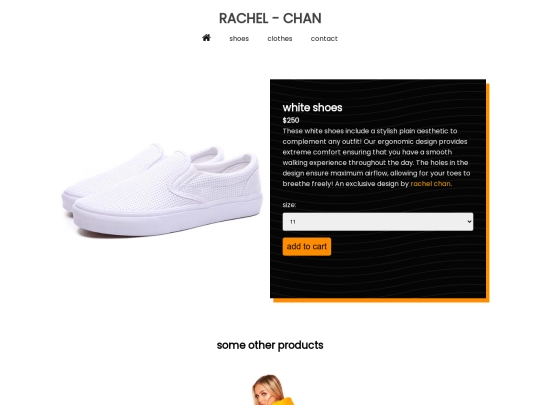The width and height of the screenshot is (540, 405).
Task: Follow the orange rachel chan link
Action: point(430,184)
